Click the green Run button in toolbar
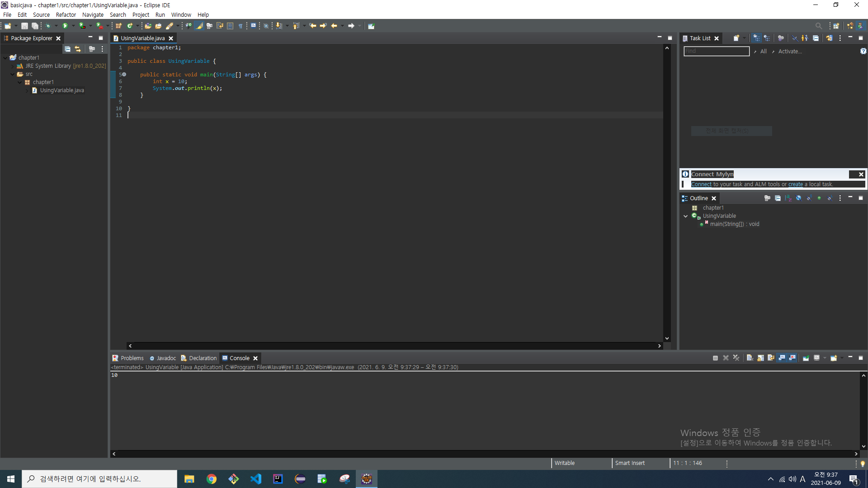The image size is (868, 488). click(65, 26)
